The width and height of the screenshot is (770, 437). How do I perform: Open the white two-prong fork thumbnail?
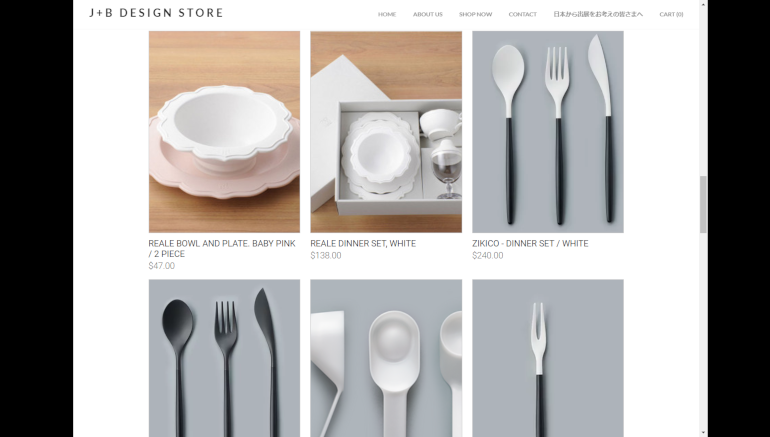click(x=548, y=358)
